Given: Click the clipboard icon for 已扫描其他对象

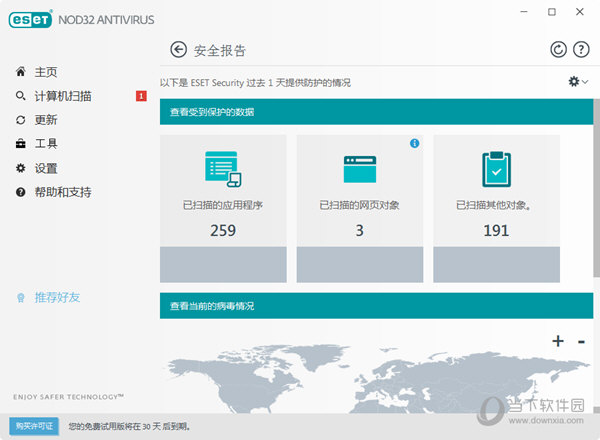Looking at the screenshot, I should (x=496, y=169).
